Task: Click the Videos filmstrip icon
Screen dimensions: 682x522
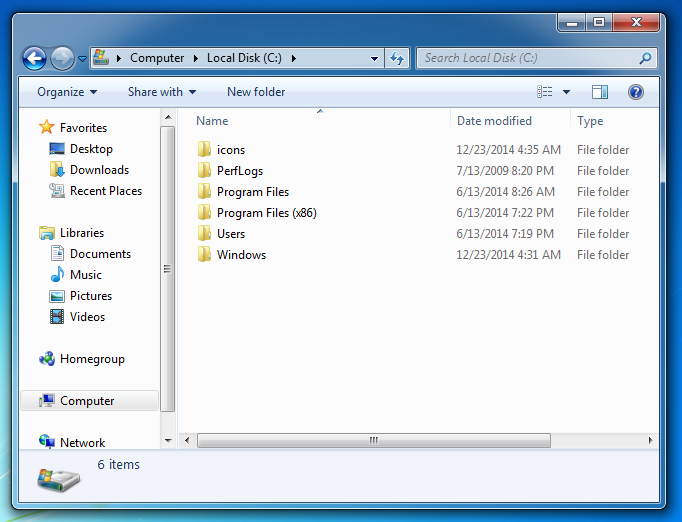Action: coord(57,317)
